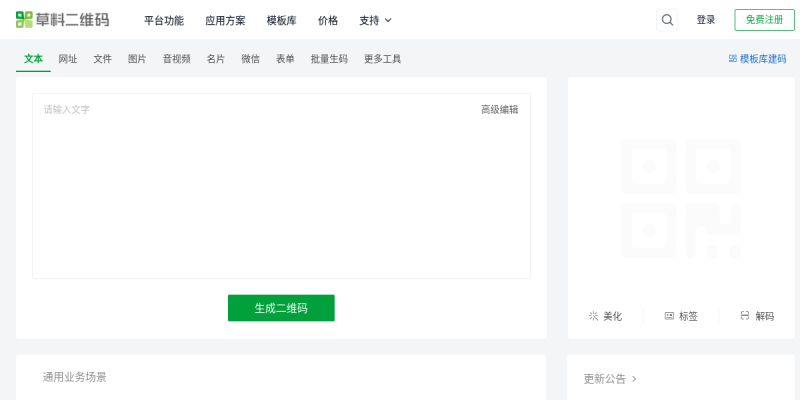The height and width of the screenshot is (400, 800).
Task: Click the 通用业务场景 heading
Action: (74, 377)
